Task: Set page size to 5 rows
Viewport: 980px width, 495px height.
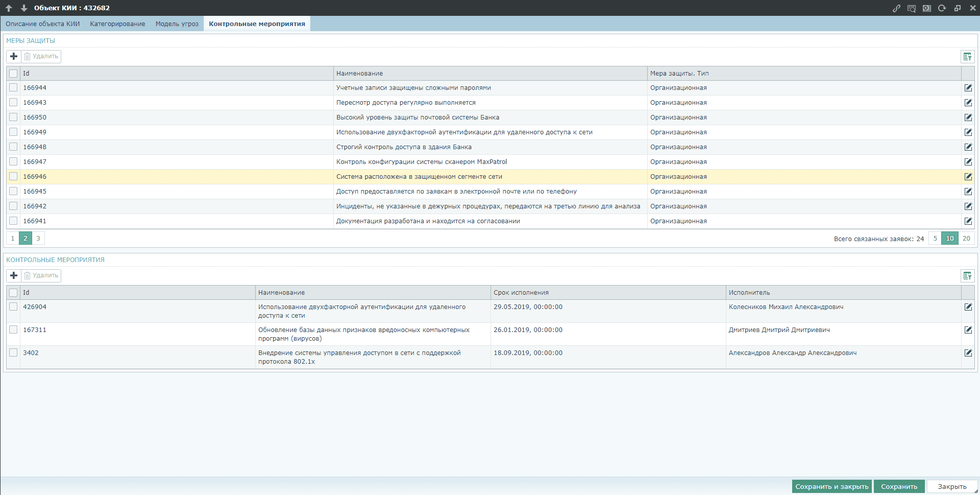Action: tap(935, 239)
